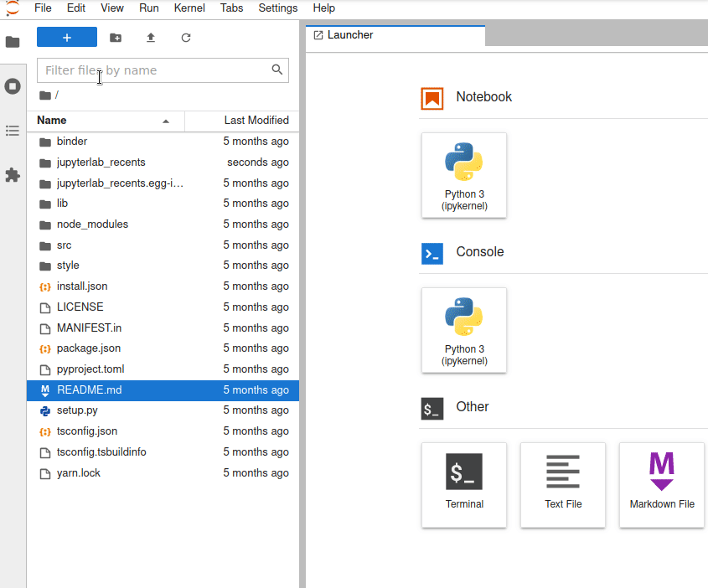
Task: Focus the Filter files by name field
Action: 163,70
